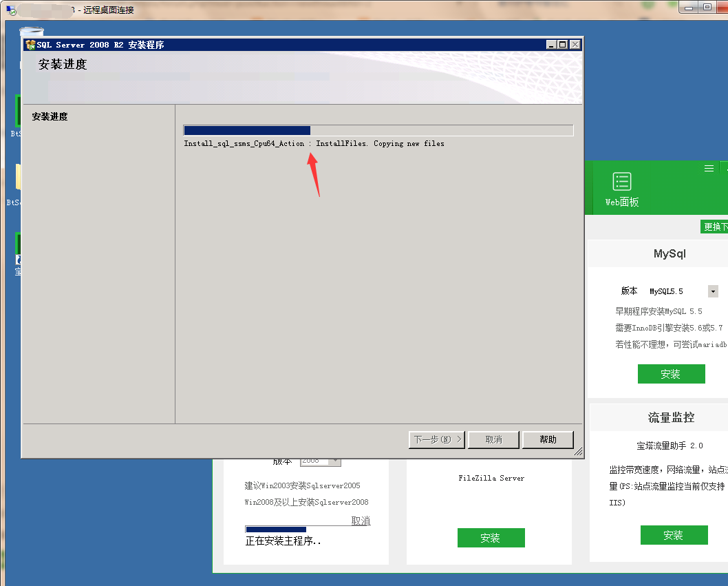
Task: Click the SQL installer progress bar
Action: click(x=378, y=130)
